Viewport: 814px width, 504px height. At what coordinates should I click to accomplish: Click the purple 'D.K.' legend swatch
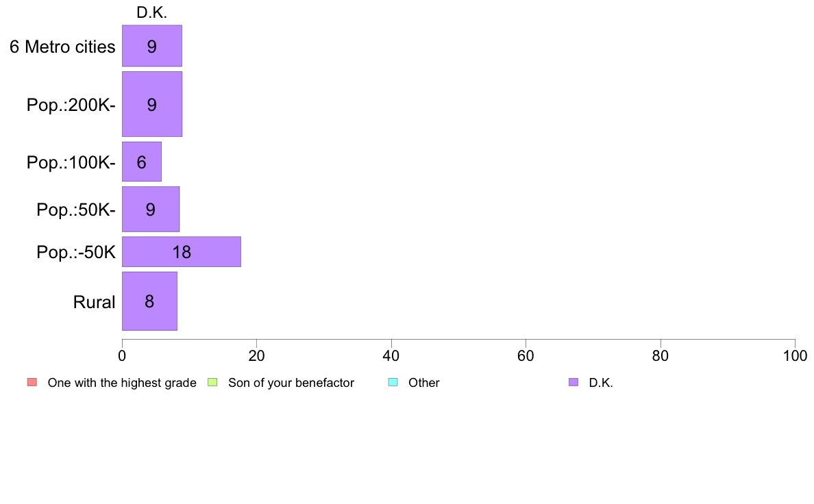[573, 383]
